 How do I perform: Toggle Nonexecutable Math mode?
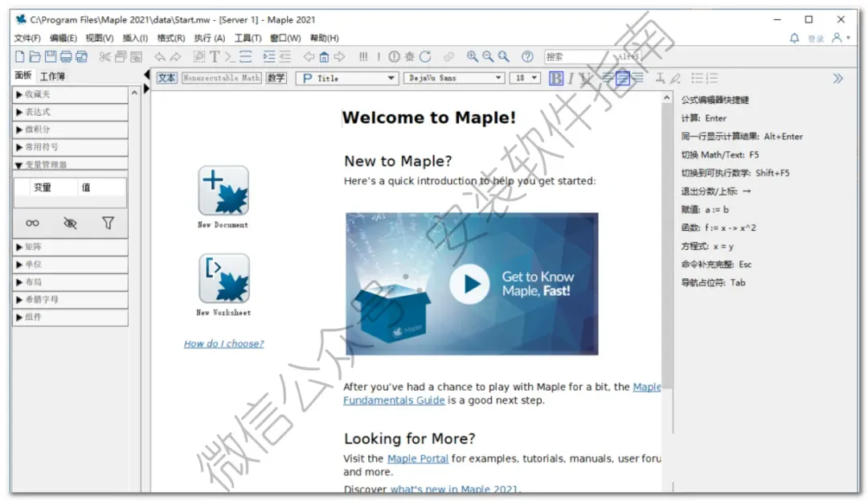[x=222, y=78]
